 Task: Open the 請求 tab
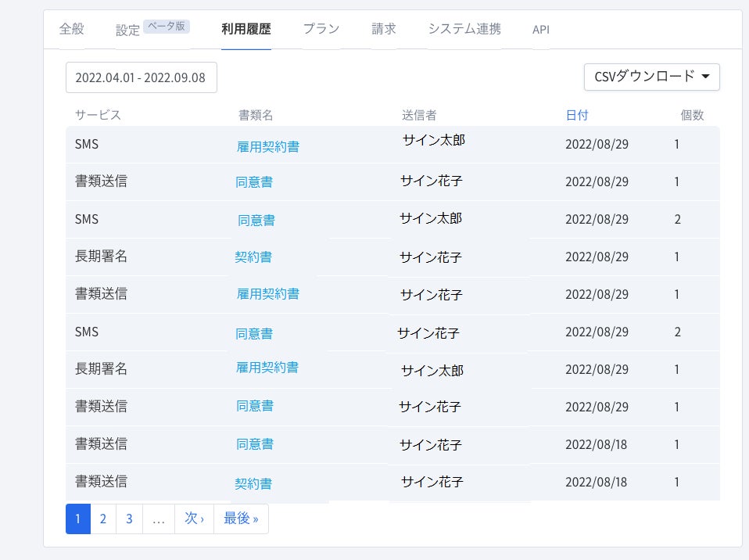(384, 29)
